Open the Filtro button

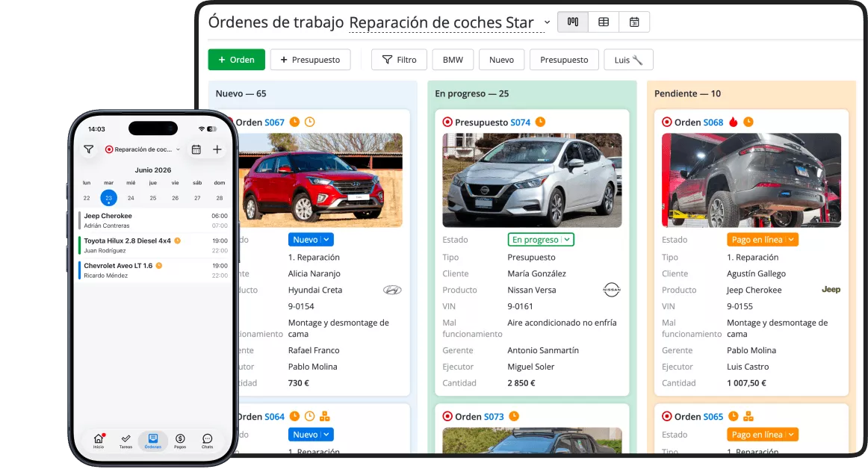point(399,60)
